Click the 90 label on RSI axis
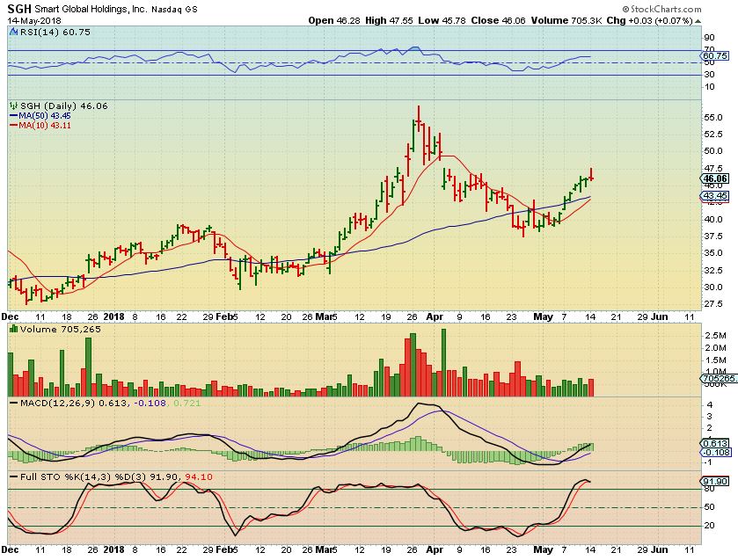 (709, 38)
